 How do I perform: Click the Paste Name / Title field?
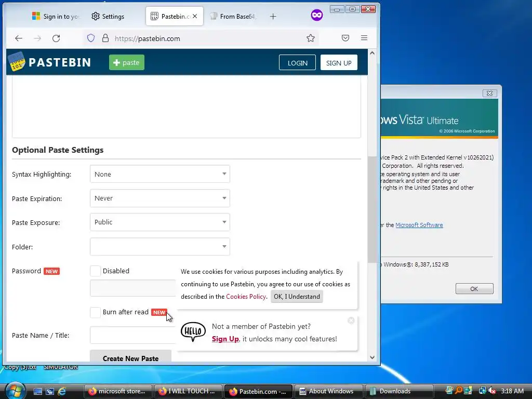(x=133, y=335)
